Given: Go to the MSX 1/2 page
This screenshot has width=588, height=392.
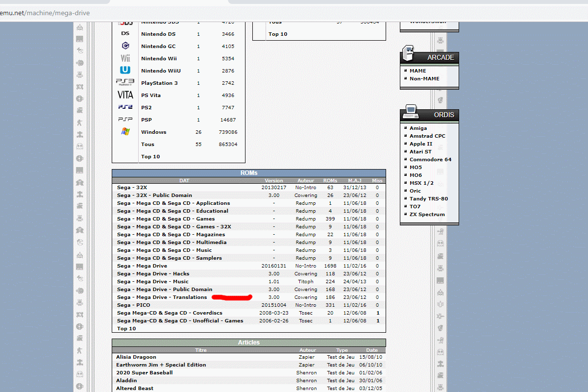Looking at the screenshot, I should click(x=421, y=183).
